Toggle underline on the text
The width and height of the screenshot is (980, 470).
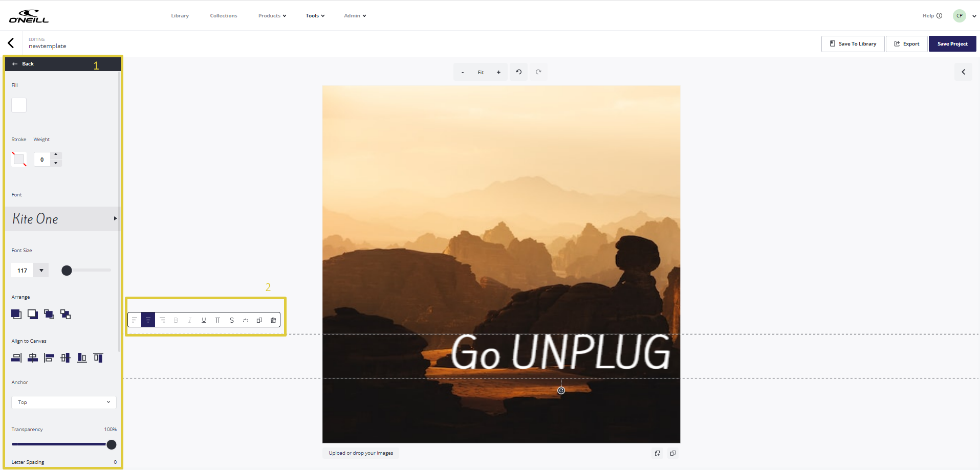pyautogui.click(x=204, y=320)
